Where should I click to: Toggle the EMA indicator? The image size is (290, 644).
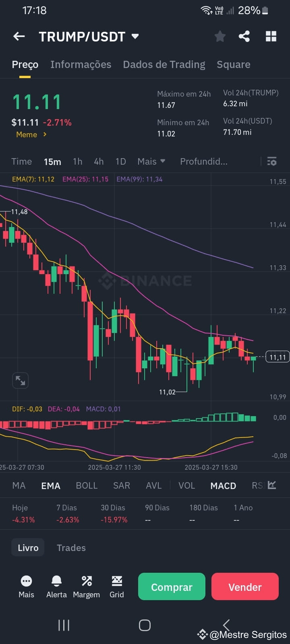click(x=51, y=485)
